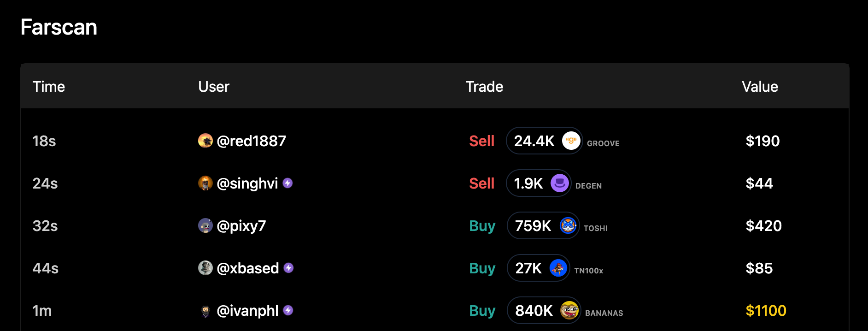
Task: Click the BANANAS token icon
Action: click(569, 310)
